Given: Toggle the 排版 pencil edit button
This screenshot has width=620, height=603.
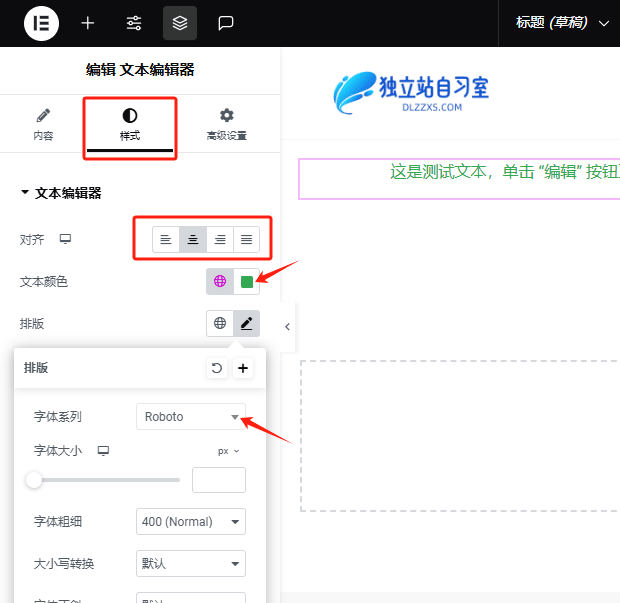Looking at the screenshot, I should [246, 323].
